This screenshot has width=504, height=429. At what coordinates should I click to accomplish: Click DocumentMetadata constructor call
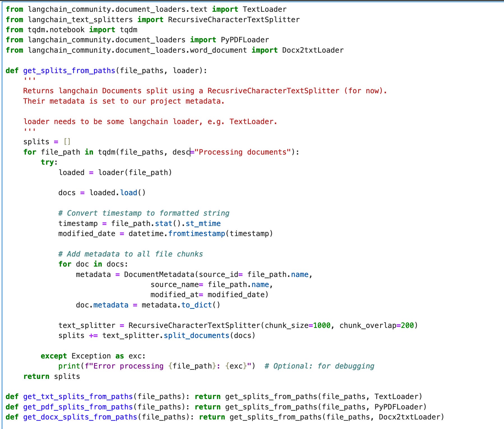click(159, 274)
